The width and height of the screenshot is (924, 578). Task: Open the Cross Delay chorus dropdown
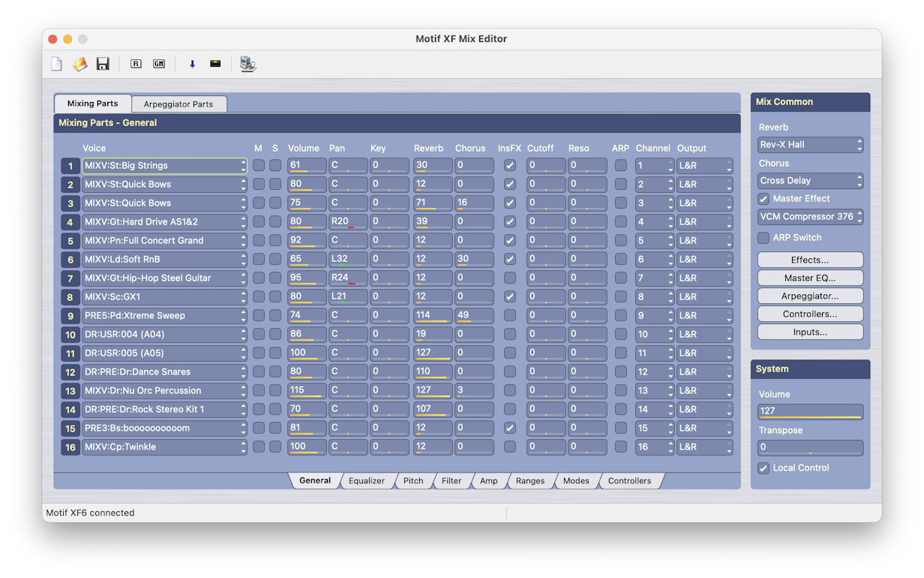[x=810, y=181]
